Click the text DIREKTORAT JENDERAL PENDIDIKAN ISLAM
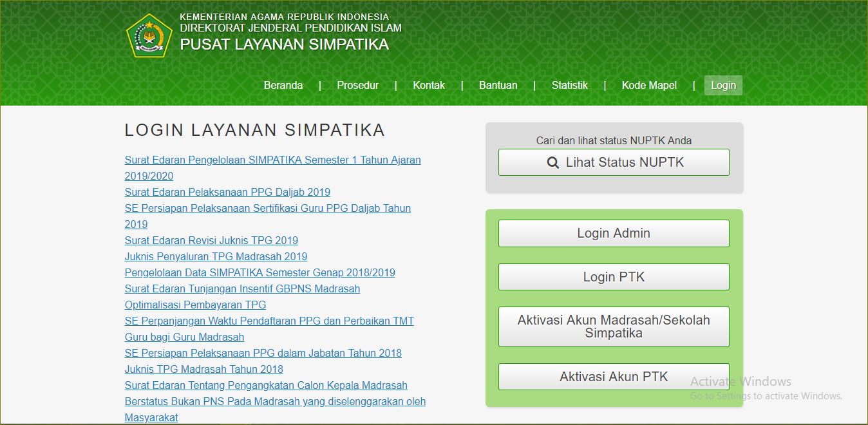Viewport: 868px width, 425px height. pyautogui.click(x=290, y=28)
